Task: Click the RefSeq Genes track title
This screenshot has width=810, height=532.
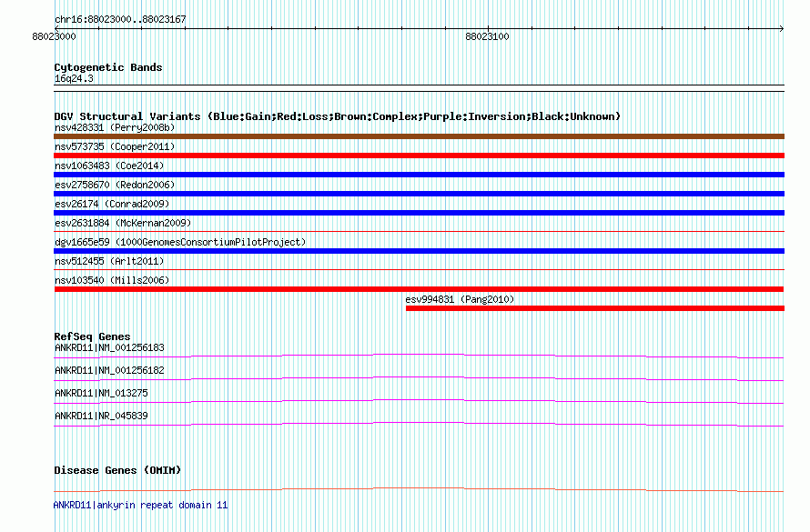Action: coord(92,336)
